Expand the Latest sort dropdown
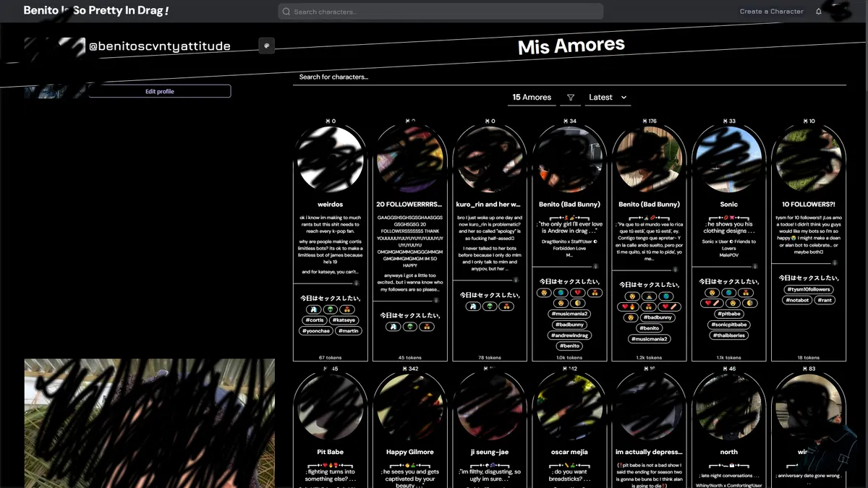Screen dimensions: 868x488 [x=608, y=98]
